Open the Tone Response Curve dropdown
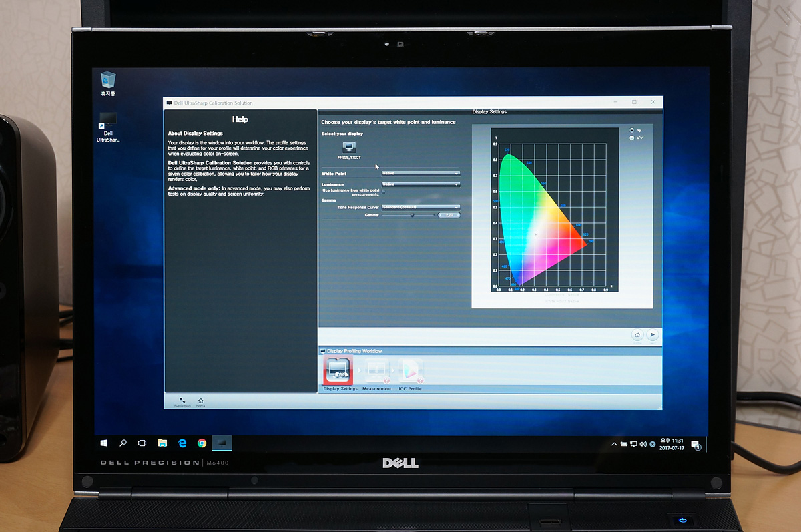The image size is (801, 532). coord(421,208)
